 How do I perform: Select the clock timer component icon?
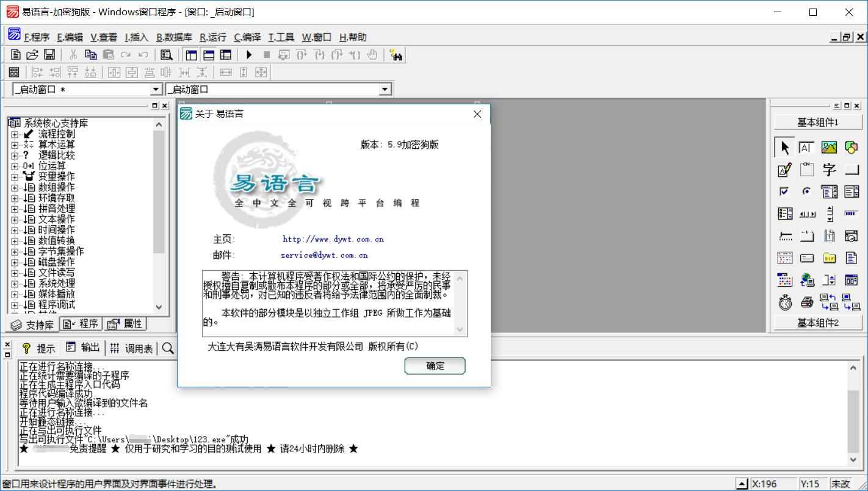point(784,302)
